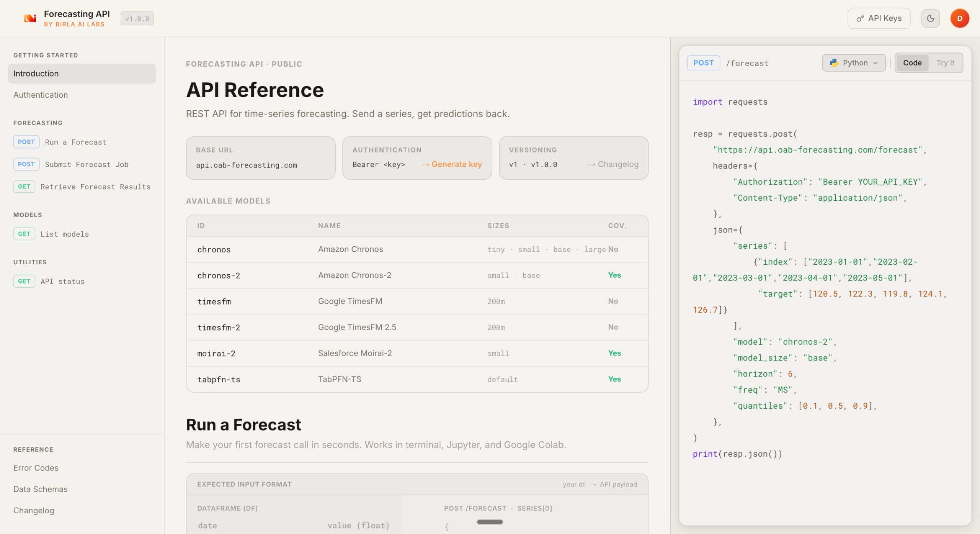
Task: Open Authentication sidebar page
Action: click(41, 95)
